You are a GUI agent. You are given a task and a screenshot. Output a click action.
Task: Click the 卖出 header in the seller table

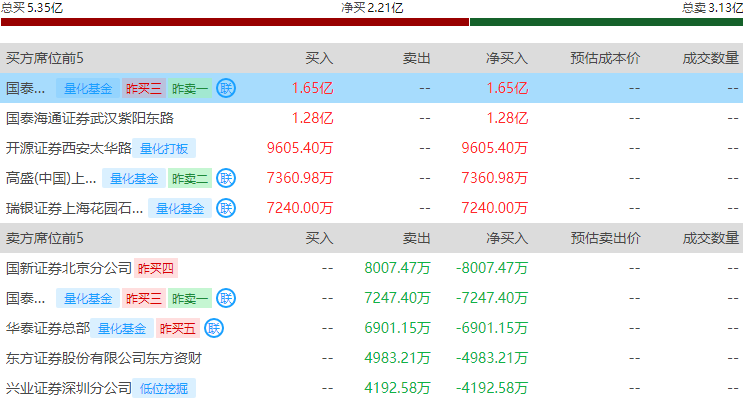[417, 238]
